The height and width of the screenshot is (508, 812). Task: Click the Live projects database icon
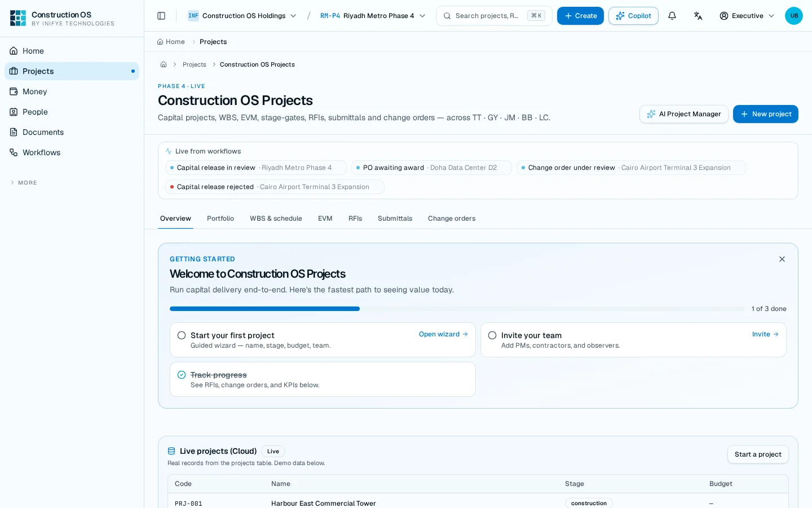tap(171, 451)
